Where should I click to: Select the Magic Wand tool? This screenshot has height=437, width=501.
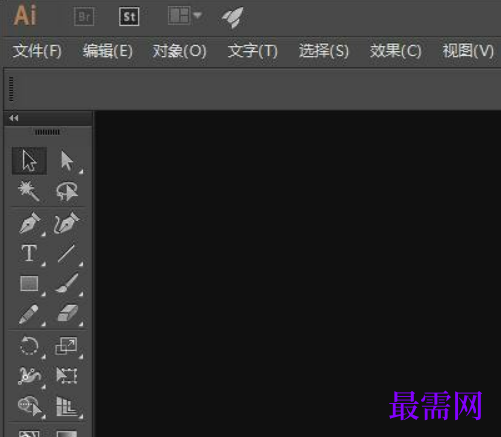pos(29,191)
